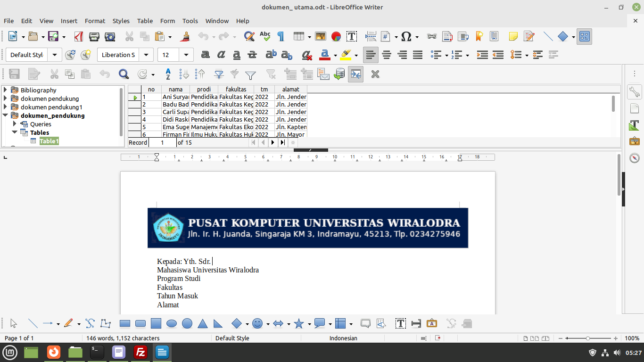Viewport: 644px width, 362px height.
Task: Click the yellow highlighting color button
Action: 346,55
